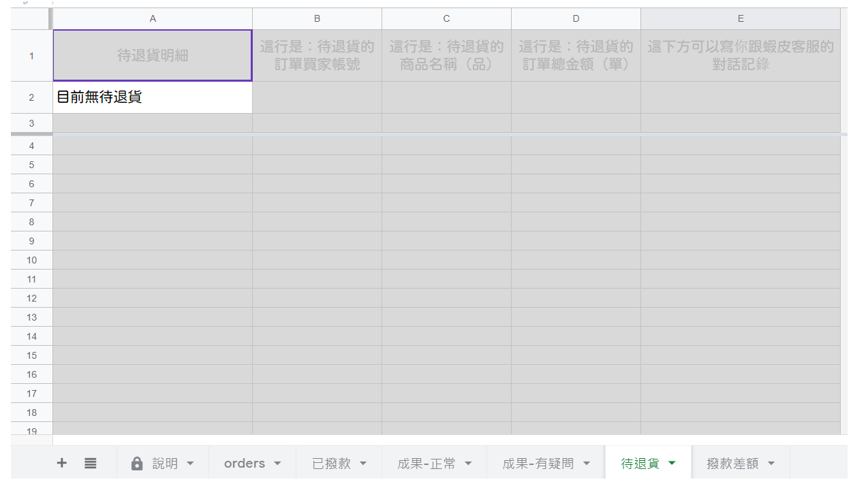Select header cell 待退貨明細 in A1
The width and height of the screenshot is (868, 501).
153,56
